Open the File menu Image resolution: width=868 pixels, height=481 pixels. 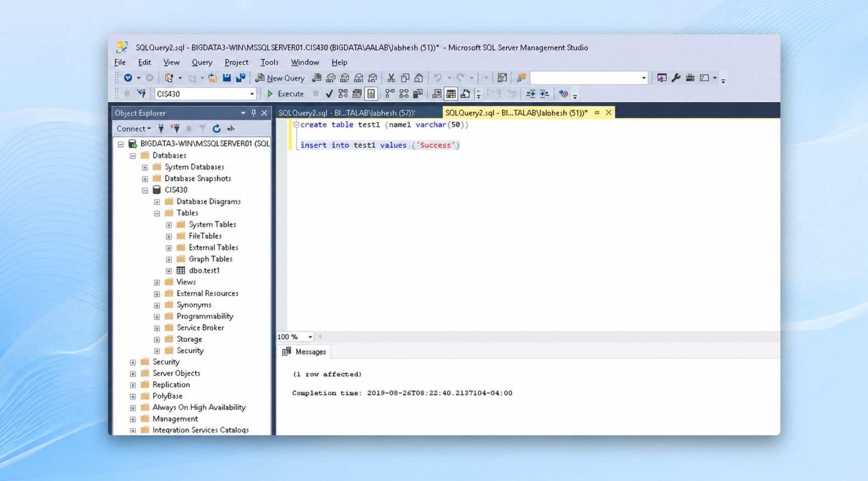[x=120, y=62]
